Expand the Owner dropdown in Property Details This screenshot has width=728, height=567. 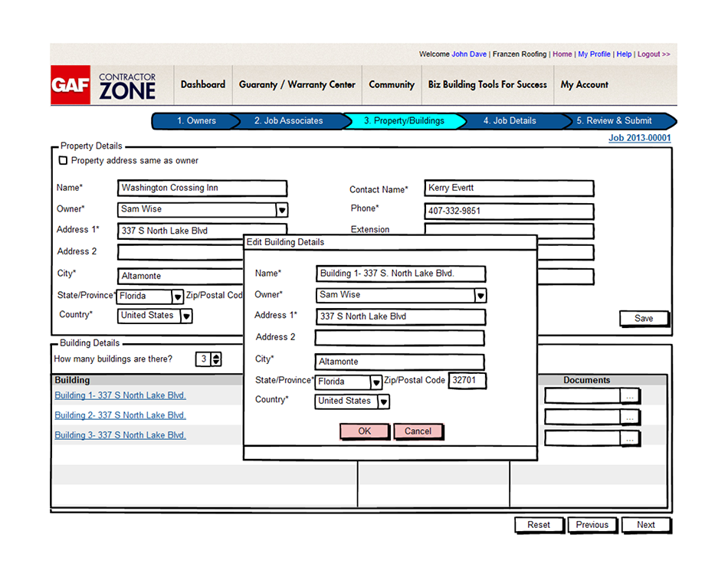coord(281,210)
